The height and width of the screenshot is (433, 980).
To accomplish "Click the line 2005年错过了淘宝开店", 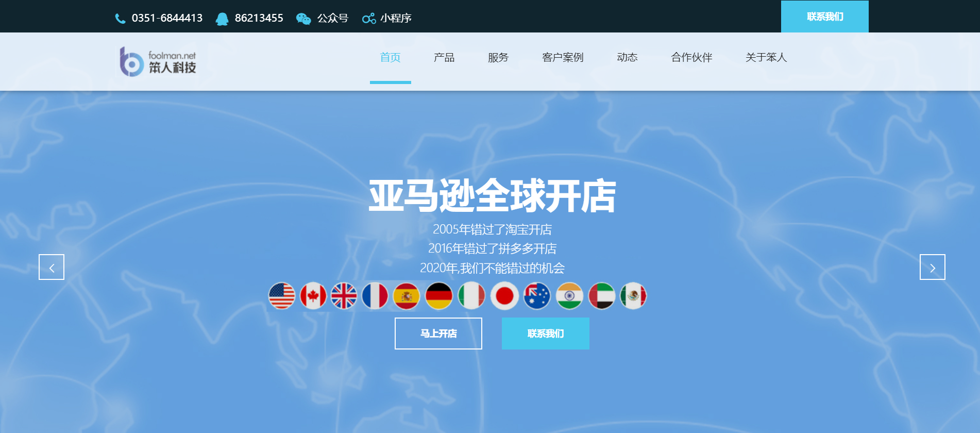I will [492, 229].
